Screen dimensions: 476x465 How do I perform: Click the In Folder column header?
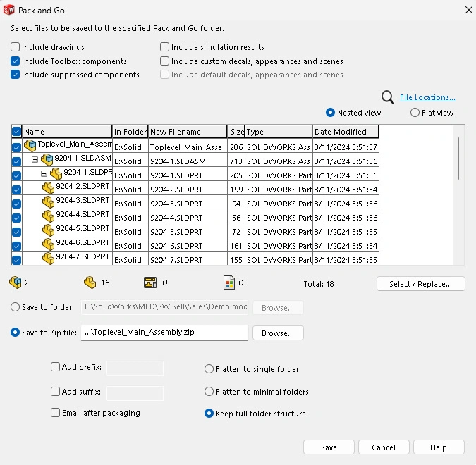click(x=130, y=132)
